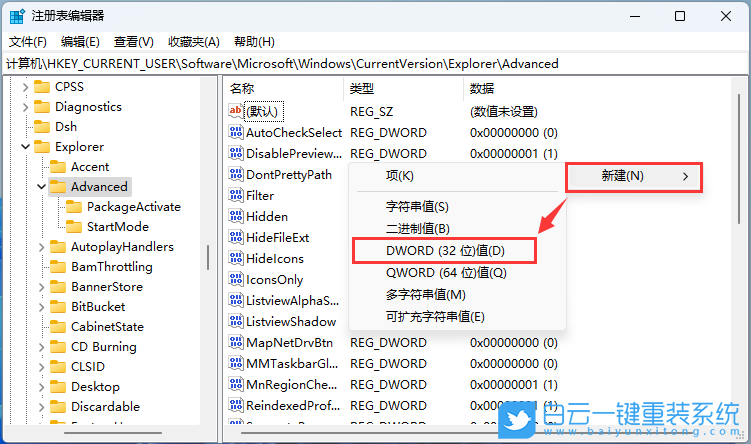The height and width of the screenshot is (444, 751).
Task: Click the HideIcons value icon
Action: pyautogui.click(x=236, y=258)
